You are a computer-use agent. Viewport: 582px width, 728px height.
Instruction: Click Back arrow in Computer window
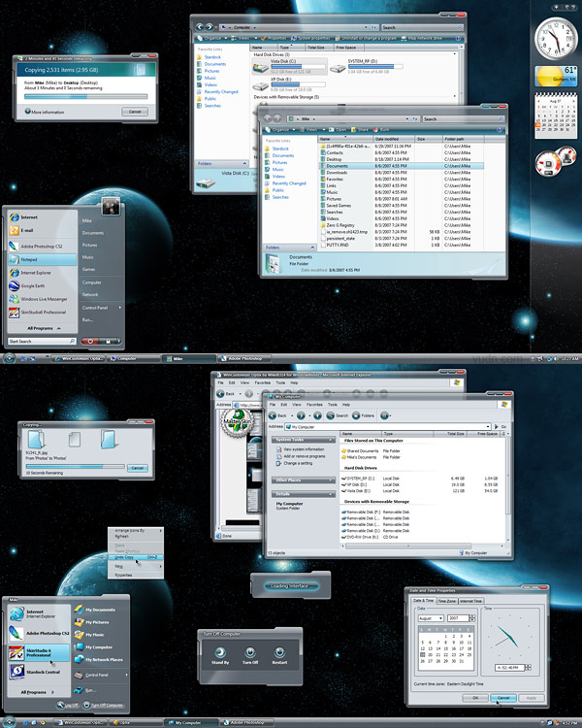(200, 27)
